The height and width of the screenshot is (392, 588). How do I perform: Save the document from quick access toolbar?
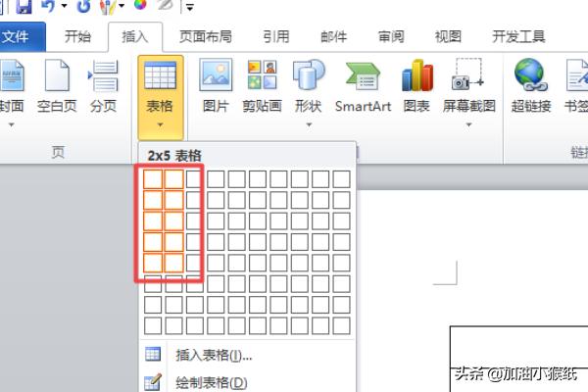(x=24, y=6)
